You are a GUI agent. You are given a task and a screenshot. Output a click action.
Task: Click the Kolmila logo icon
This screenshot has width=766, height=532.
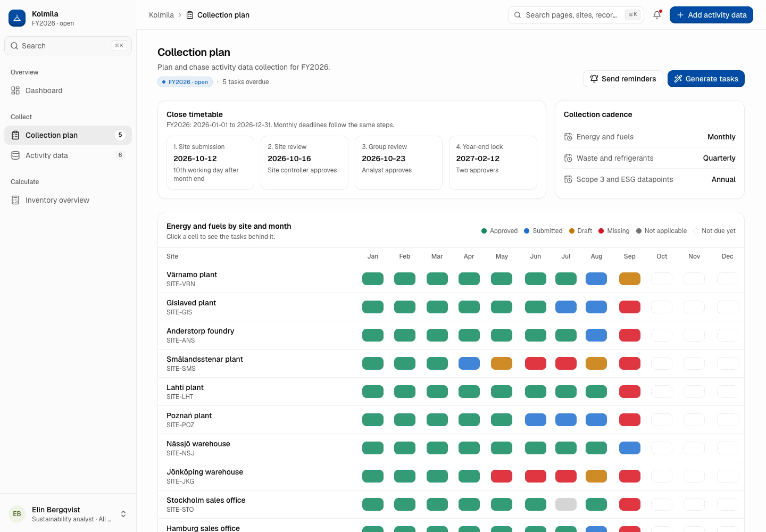[x=17, y=18]
